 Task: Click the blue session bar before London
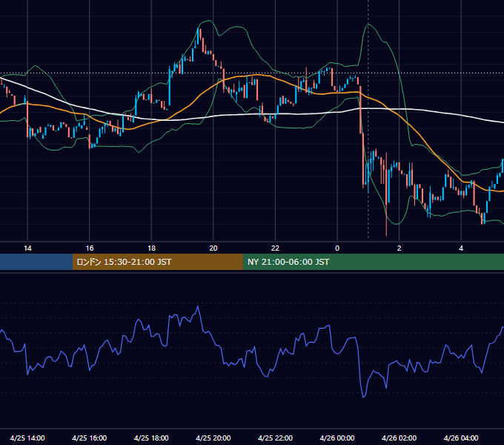click(36, 262)
